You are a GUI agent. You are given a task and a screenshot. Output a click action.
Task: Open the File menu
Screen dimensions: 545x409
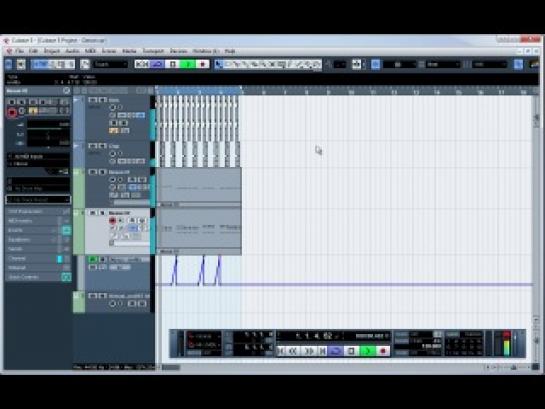point(19,51)
